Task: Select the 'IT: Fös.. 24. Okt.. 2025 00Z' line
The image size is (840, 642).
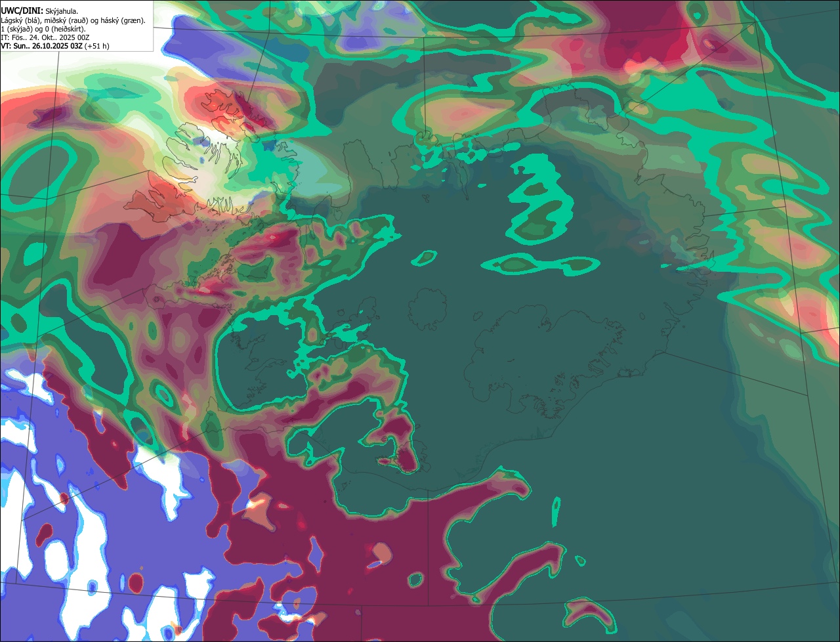Action: point(45,37)
